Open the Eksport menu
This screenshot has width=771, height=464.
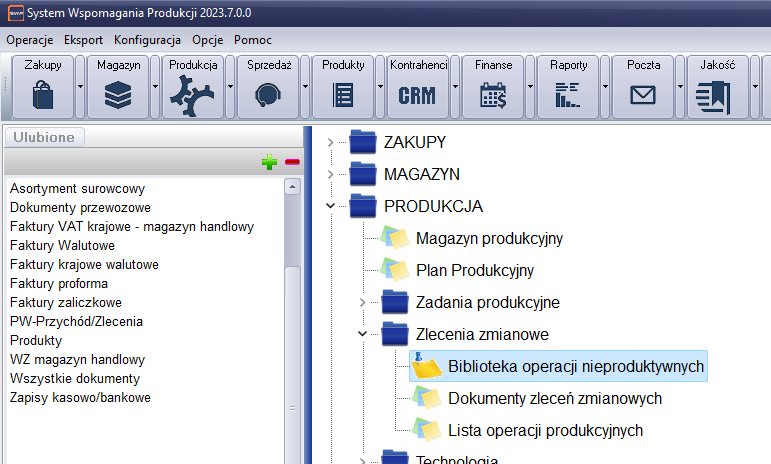click(x=83, y=40)
